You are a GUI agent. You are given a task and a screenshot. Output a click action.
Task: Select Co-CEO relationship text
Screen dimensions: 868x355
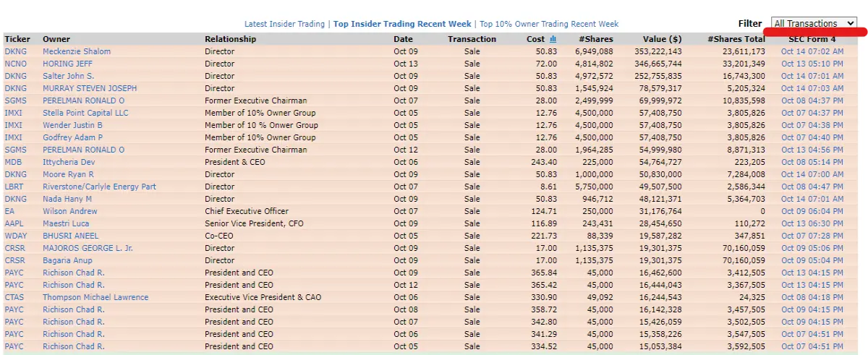click(x=220, y=236)
